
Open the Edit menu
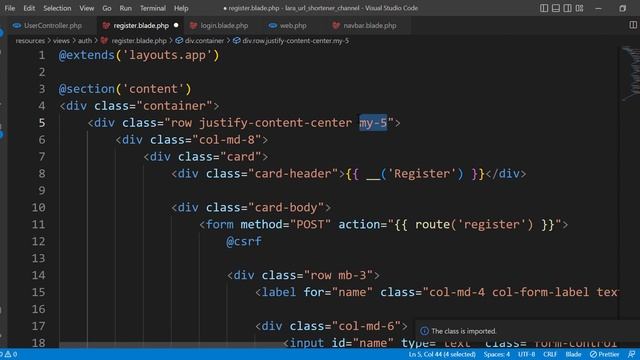29,8
